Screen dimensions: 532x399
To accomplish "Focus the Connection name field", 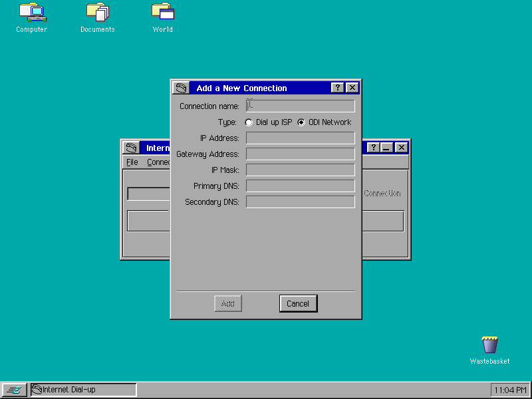I will click(x=301, y=106).
